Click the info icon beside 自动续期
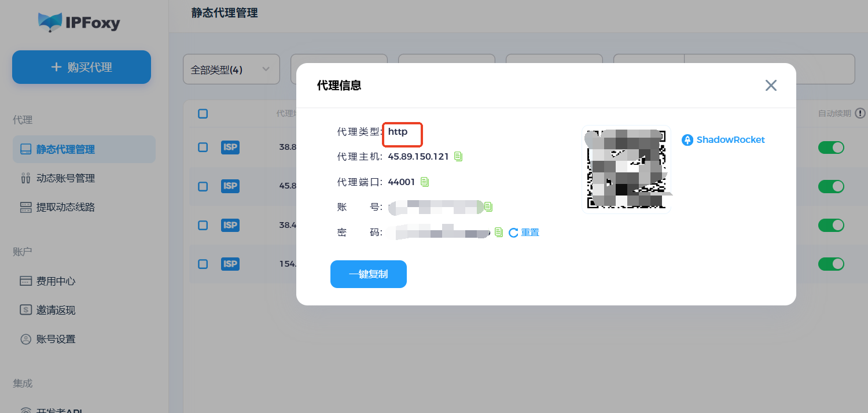This screenshot has height=413, width=868. click(x=860, y=113)
